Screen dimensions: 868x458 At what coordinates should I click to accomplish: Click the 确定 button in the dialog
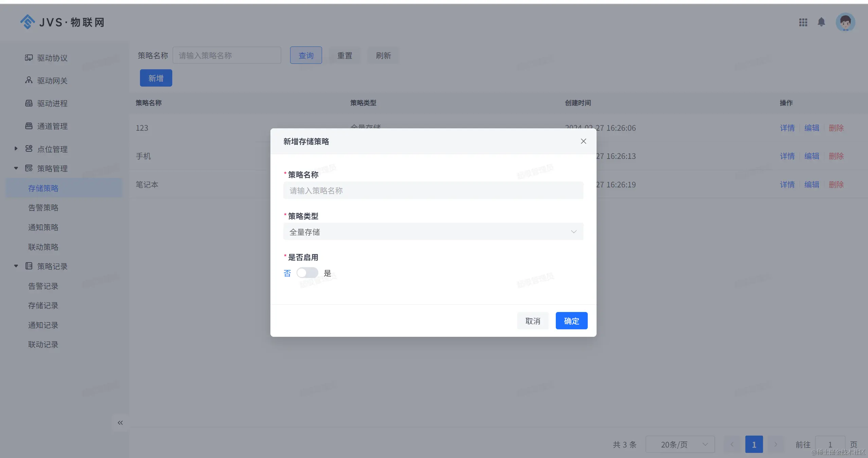tap(571, 321)
